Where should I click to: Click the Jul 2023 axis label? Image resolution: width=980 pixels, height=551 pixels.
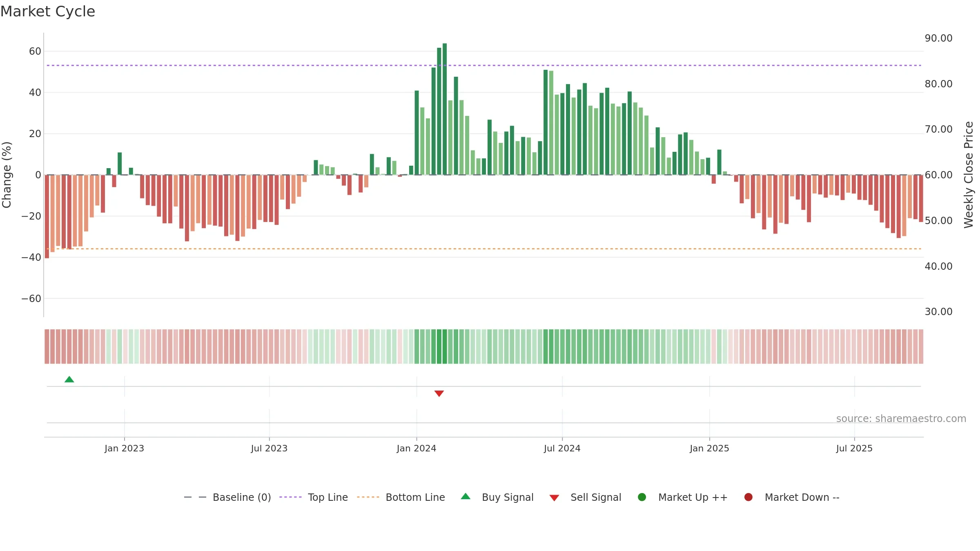click(x=269, y=449)
